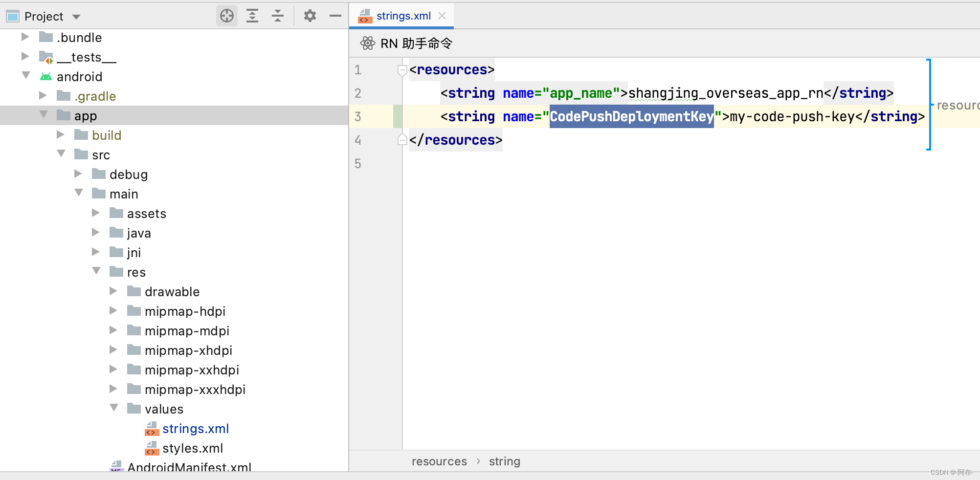Click the Expand All icon in Project toolbar
980x480 pixels.
pos(252,16)
